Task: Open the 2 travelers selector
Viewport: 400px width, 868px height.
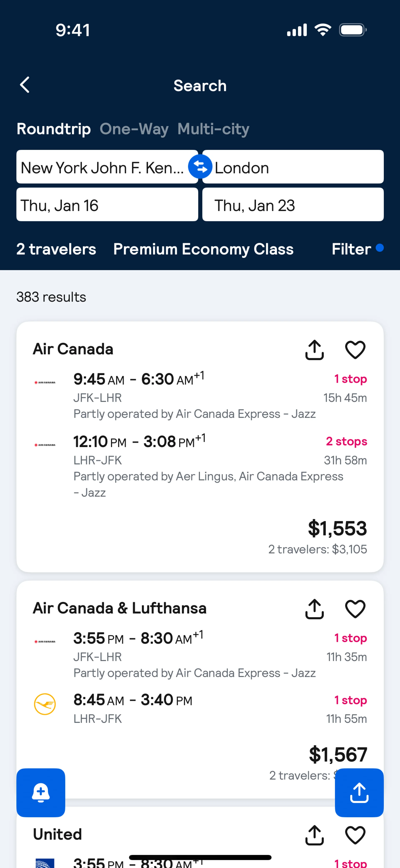Action: [56, 249]
